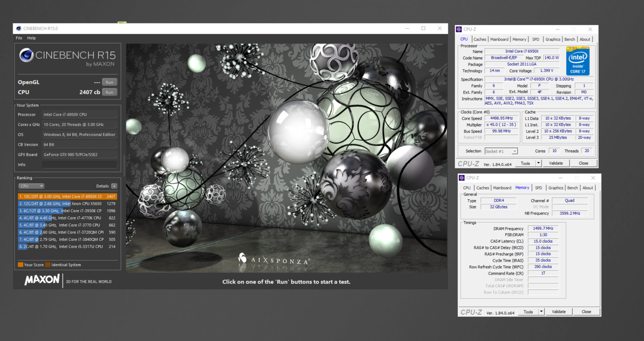Switch to Memory tab in CPU-Z processor window

pos(519,39)
